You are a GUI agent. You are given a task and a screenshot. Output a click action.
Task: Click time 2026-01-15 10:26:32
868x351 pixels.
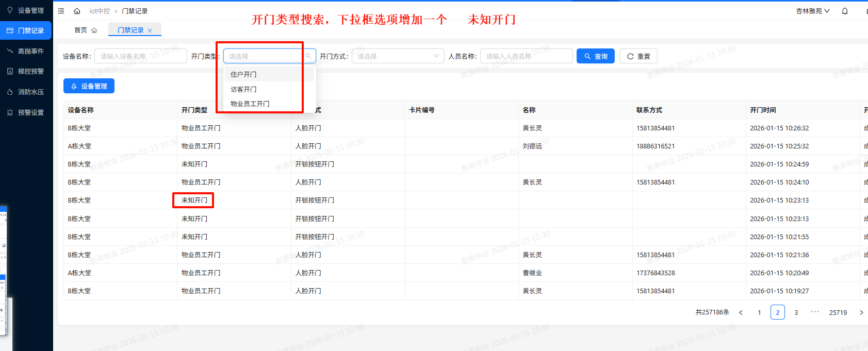779,128
